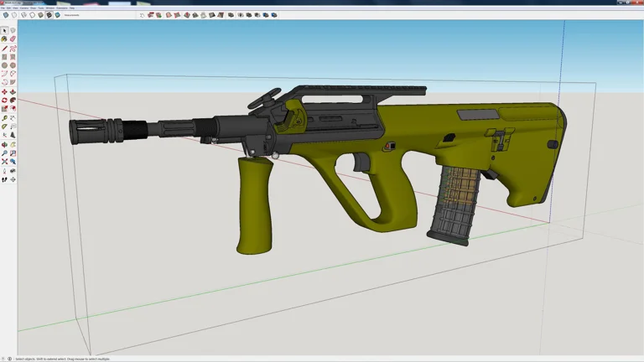The width and height of the screenshot is (644, 362).
Task: Select the Rotate tool
Action: coord(4,101)
